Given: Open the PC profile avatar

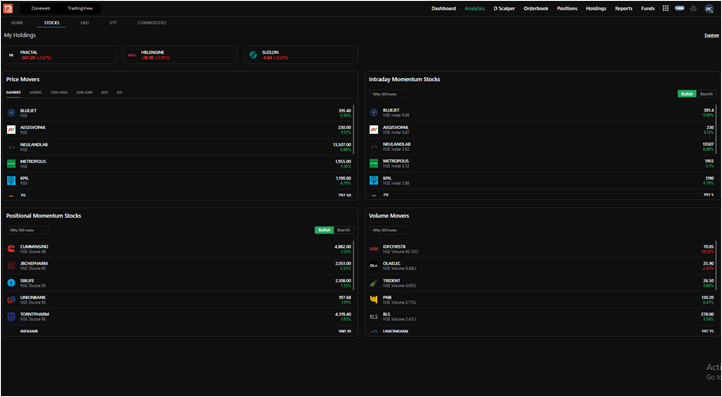Looking at the screenshot, I should click(709, 9).
